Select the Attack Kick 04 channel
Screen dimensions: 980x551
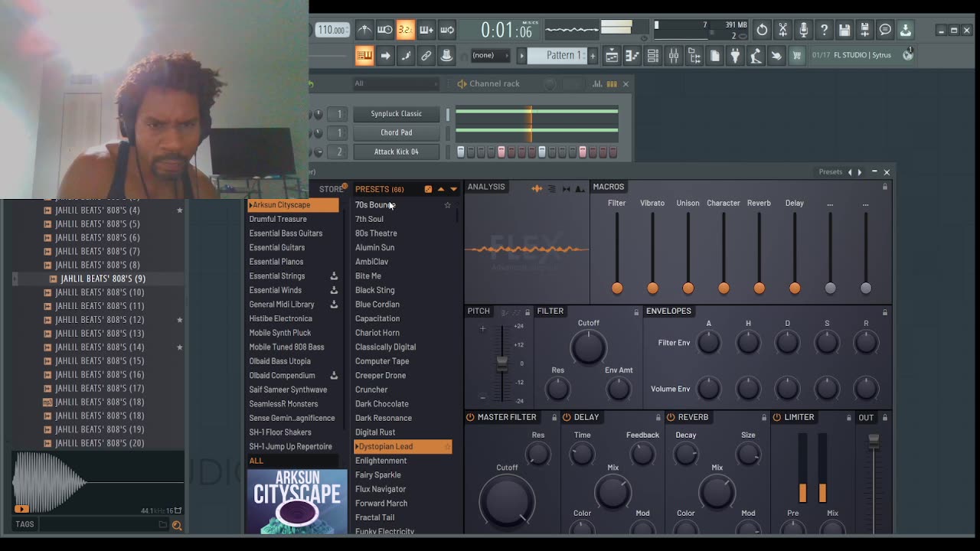click(x=396, y=152)
